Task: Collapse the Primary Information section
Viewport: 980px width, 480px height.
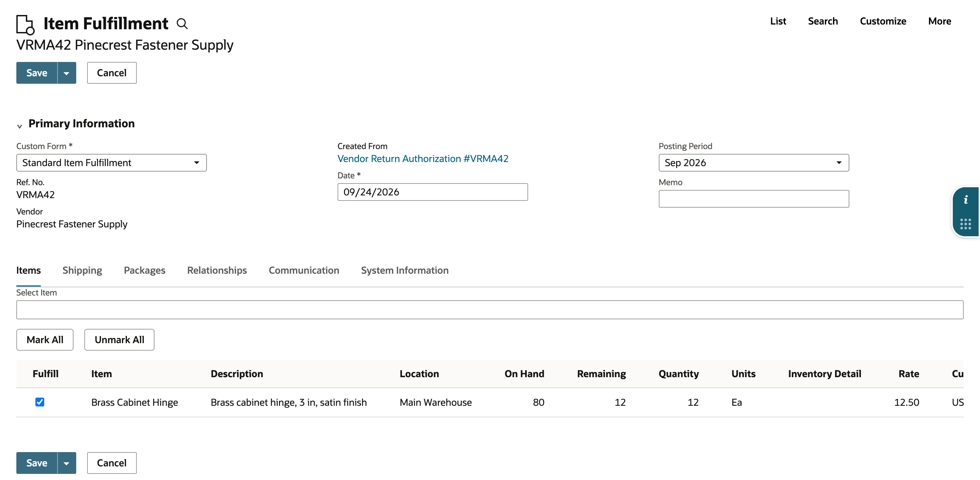Action: point(19,126)
